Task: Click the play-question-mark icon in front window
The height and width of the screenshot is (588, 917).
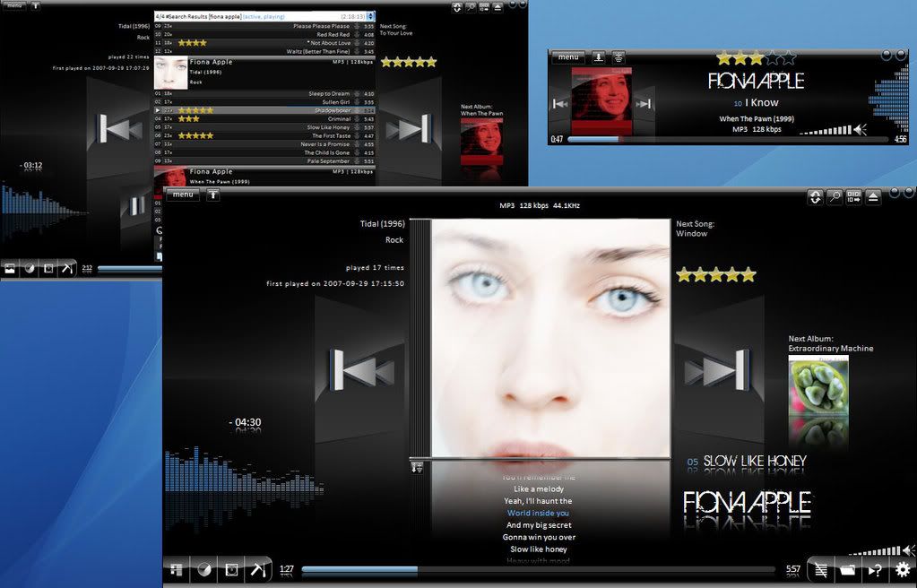Action: point(875,570)
